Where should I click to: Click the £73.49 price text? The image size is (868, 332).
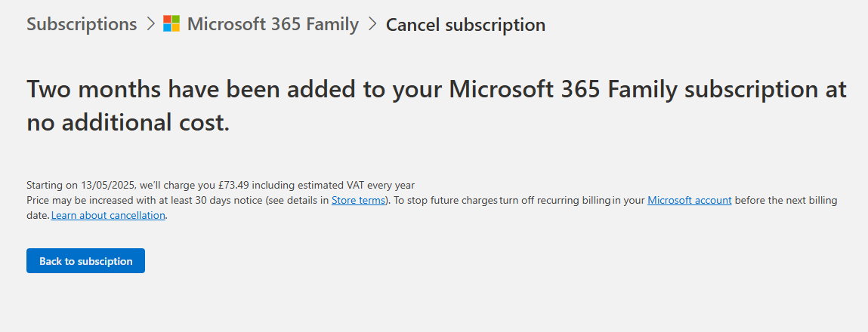[x=234, y=186]
